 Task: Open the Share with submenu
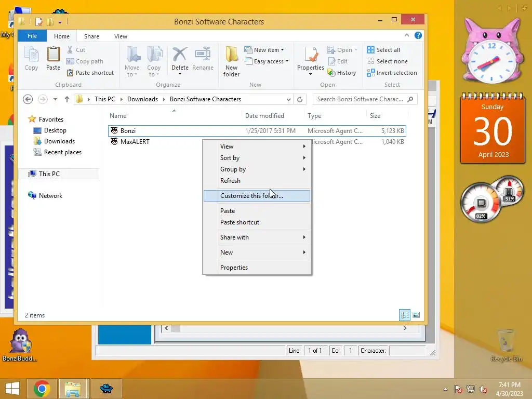(257, 237)
